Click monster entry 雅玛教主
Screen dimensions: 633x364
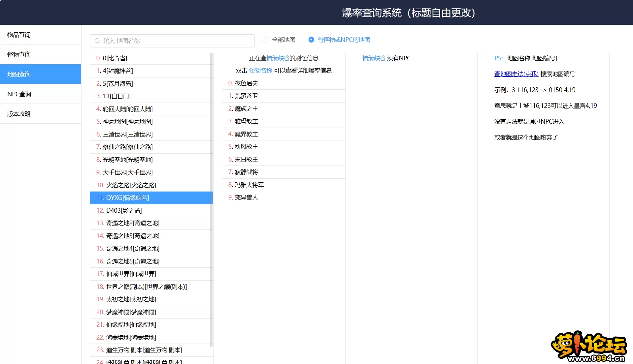tap(283, 121)
